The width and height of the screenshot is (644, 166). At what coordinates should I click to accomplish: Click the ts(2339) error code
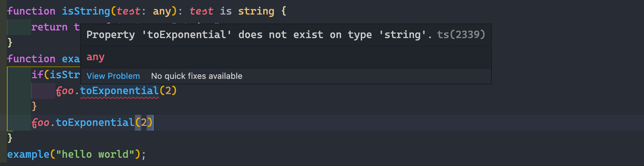pyautogui.click(x=461, y=35)
